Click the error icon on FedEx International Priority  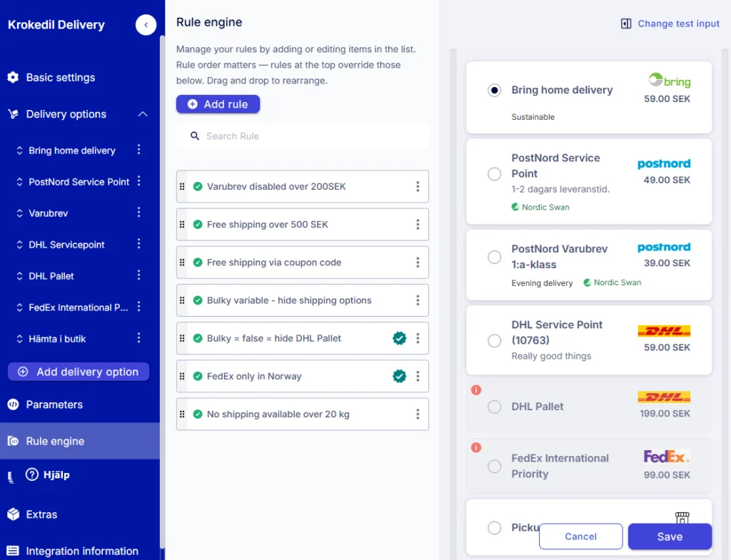(475, 449)
